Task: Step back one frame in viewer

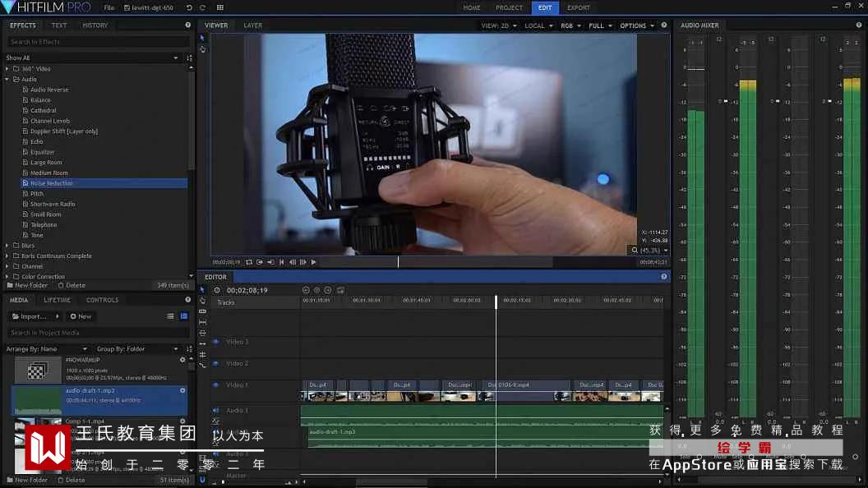Action: pyautogui.click(x=293, y=262)
